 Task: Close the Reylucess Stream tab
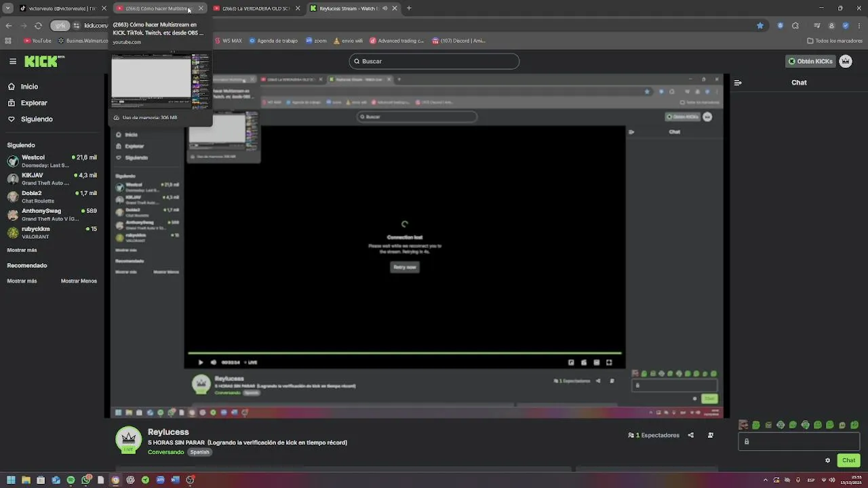[395, 8]
